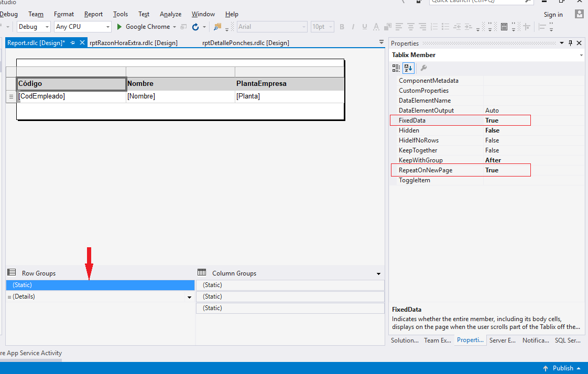Viewport: 588px width, 374px height.
Task: Open the Format menu
Action: point(64,14)
